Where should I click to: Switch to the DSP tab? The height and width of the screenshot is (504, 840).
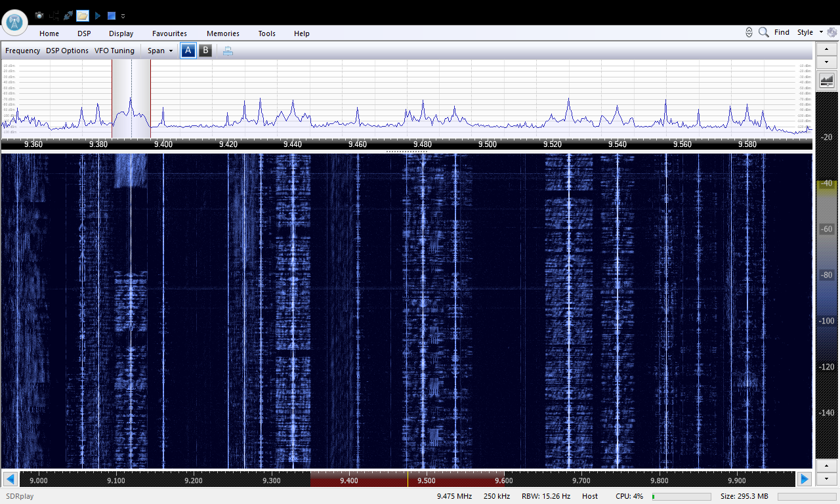[84, 33]
